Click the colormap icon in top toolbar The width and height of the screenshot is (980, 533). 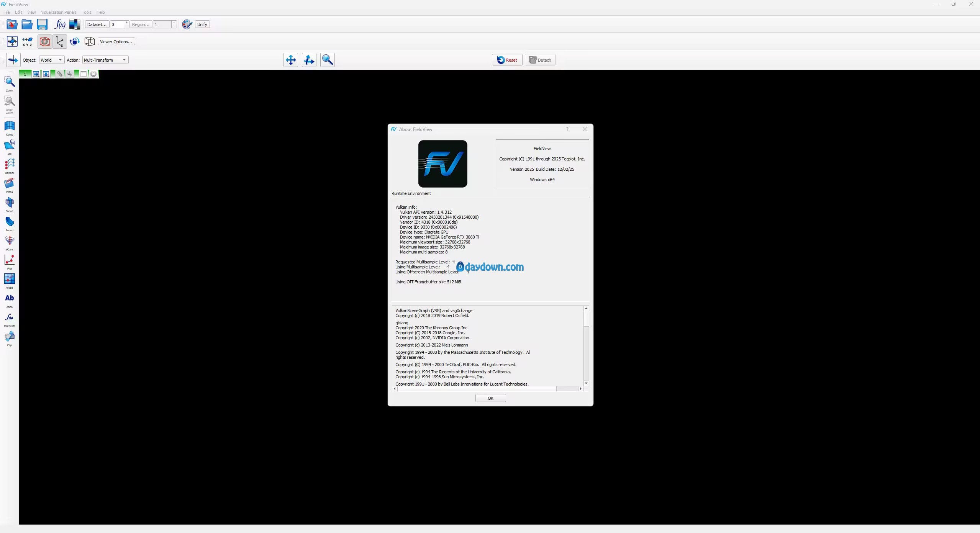74,25
